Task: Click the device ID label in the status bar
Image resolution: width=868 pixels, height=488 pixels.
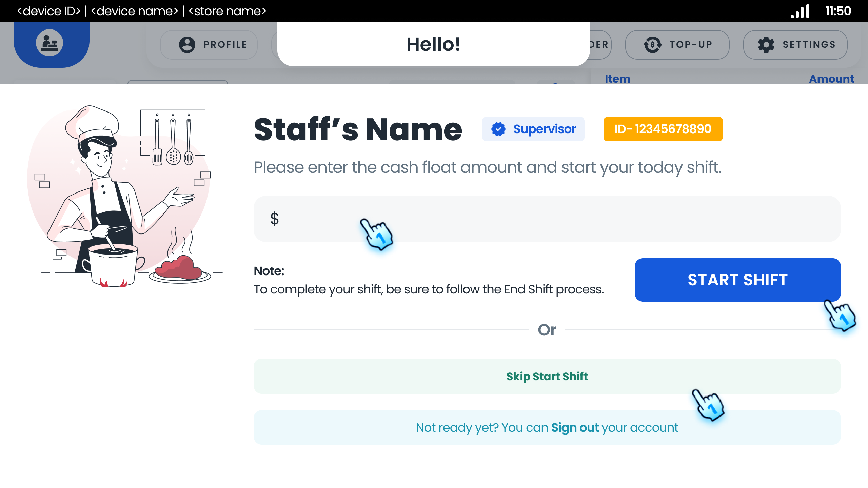Action: [x=49, y=11]
